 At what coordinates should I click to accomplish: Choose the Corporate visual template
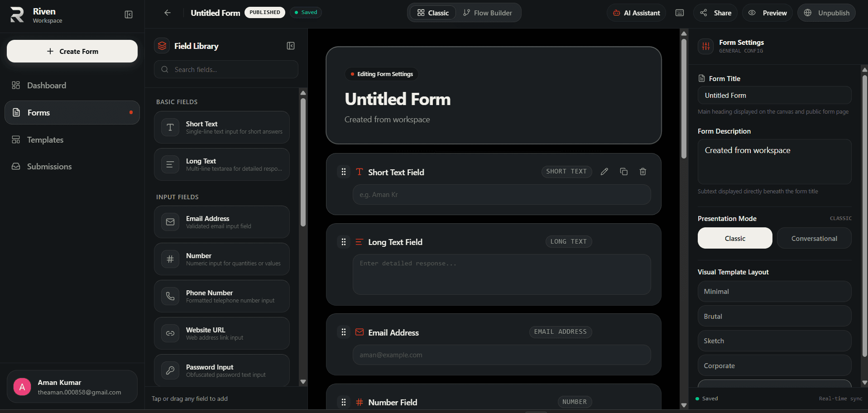[774, 365]
